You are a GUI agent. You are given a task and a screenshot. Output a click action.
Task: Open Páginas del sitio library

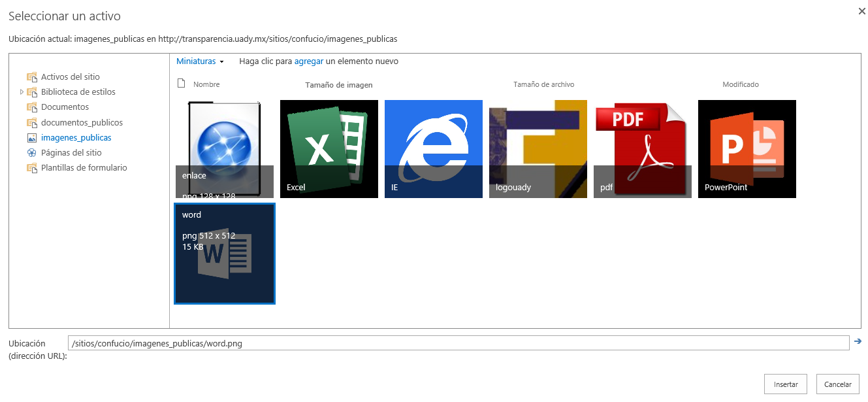click(71, 153)
